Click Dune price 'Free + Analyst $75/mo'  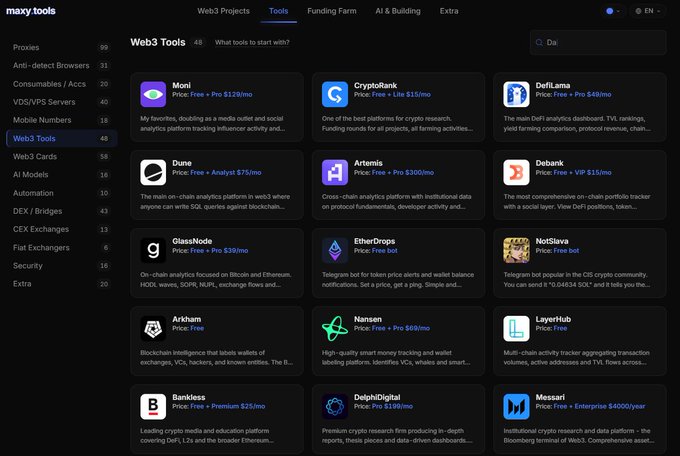226,173
